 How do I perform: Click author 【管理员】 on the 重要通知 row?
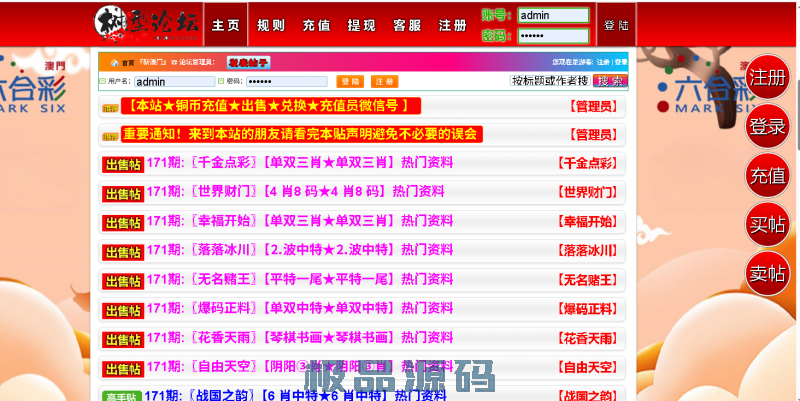pyautogui.click(x=592, y=135)
